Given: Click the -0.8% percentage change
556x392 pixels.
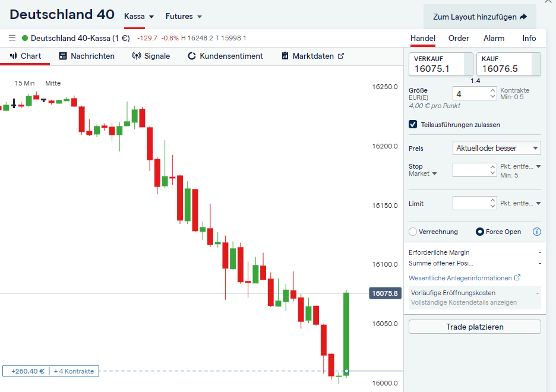Looking at the screenshot, I should coord(170,38).
